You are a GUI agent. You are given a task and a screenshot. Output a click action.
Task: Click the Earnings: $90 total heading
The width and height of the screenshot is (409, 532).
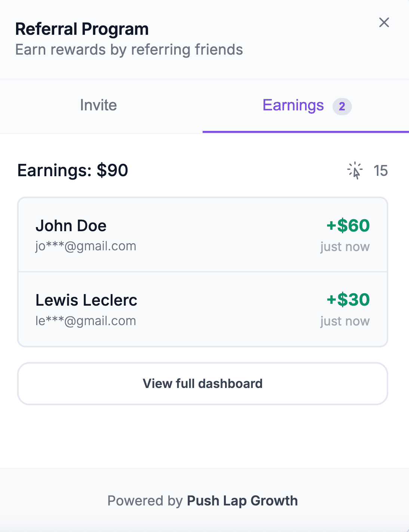(x=73, y=171)
